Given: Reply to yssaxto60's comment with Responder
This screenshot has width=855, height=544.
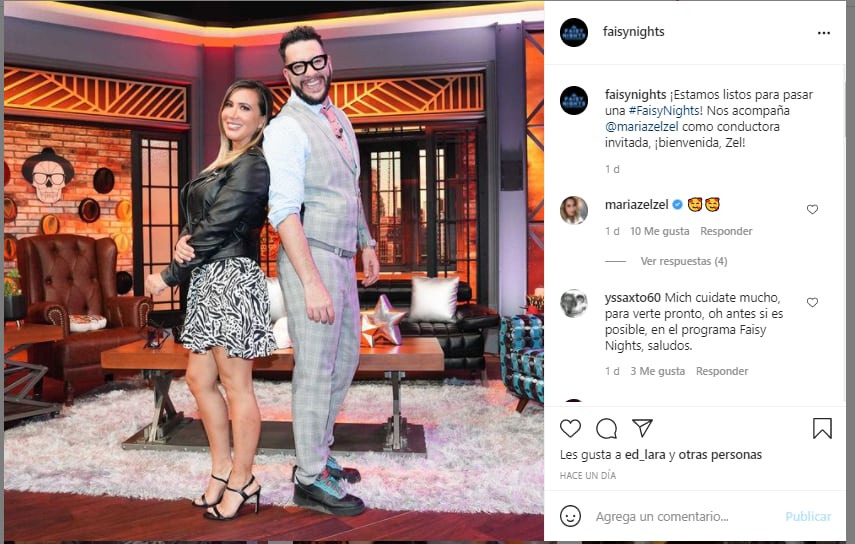Looking at the screenshot, I should coord(722,371).
